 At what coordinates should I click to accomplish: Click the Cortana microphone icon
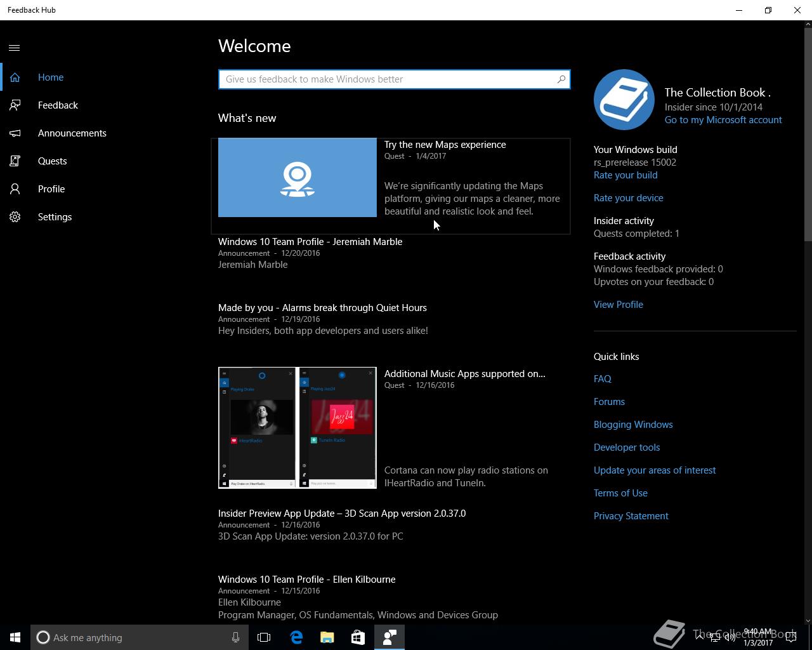pyautogui.click(x=235, y=637)
